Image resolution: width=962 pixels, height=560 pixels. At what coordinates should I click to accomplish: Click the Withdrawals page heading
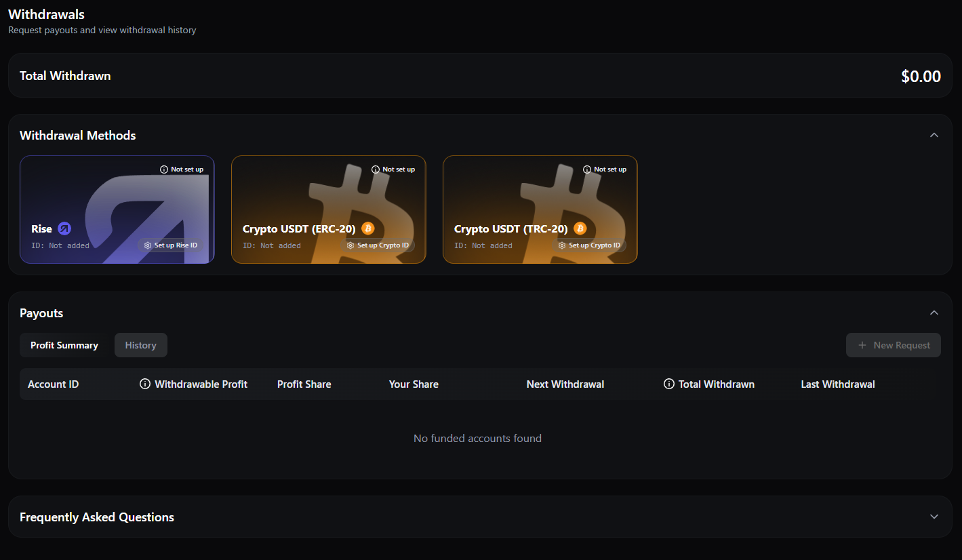(47, 14)
